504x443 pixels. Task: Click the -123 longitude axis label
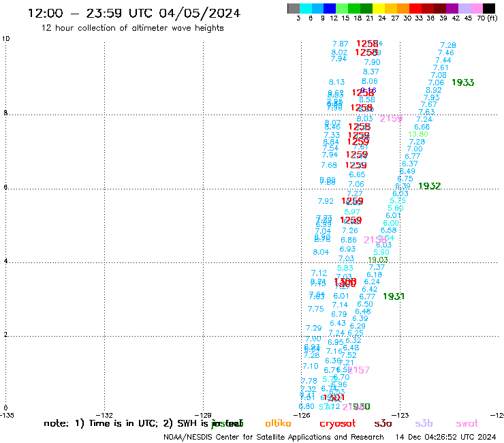(x=400, y=415)
